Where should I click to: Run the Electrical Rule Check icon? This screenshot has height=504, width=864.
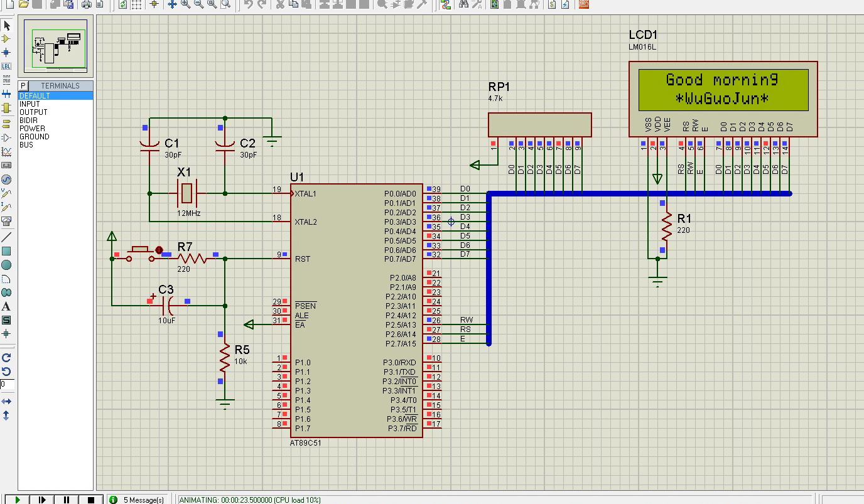point(565,4)
